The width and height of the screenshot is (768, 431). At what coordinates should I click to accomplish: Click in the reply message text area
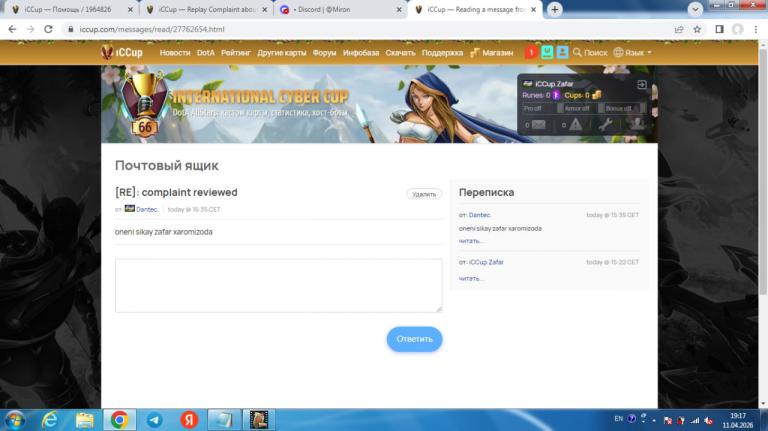(x=279, y=286)
